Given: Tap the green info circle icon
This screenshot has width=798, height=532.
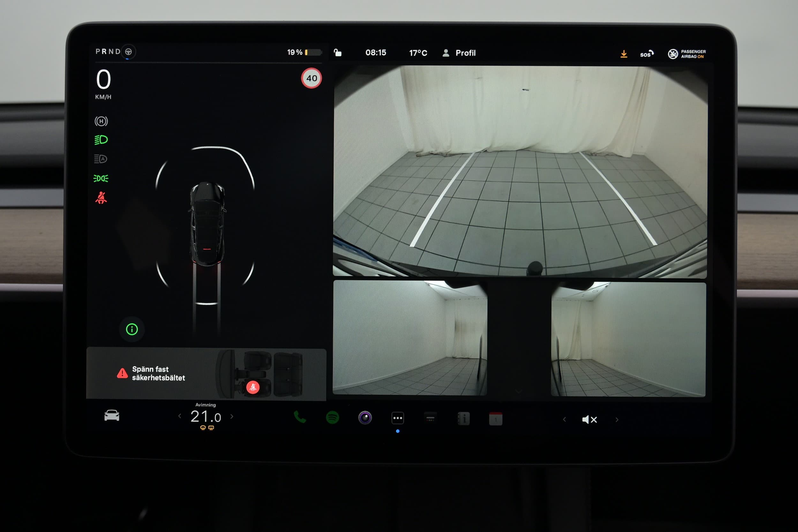Looking at the screenshot, I should (x=132, y=329).
